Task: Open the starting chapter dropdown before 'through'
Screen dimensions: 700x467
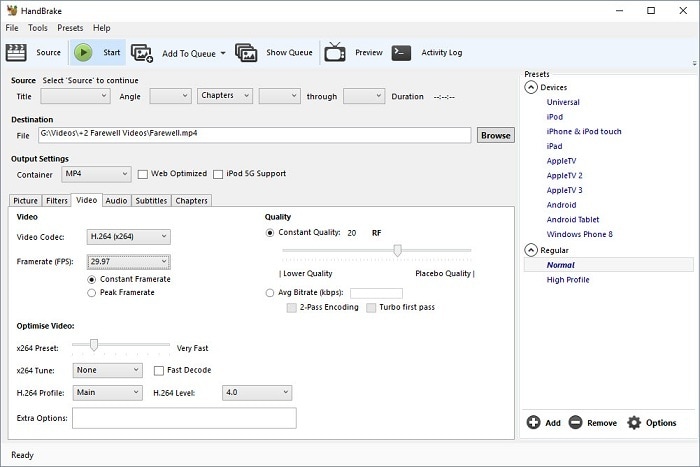Action: click(x=279, y=96)
